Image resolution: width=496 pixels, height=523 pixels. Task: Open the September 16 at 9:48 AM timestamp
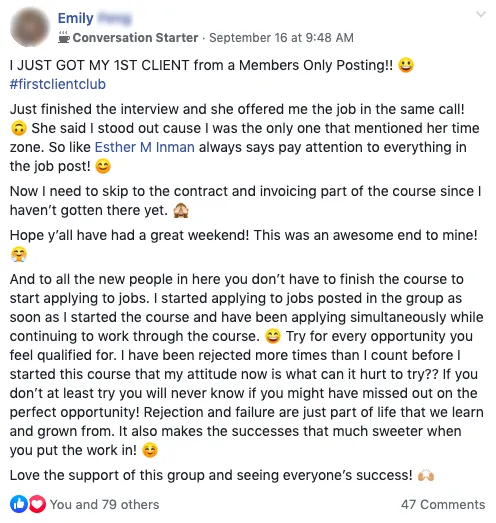[281, 38]
